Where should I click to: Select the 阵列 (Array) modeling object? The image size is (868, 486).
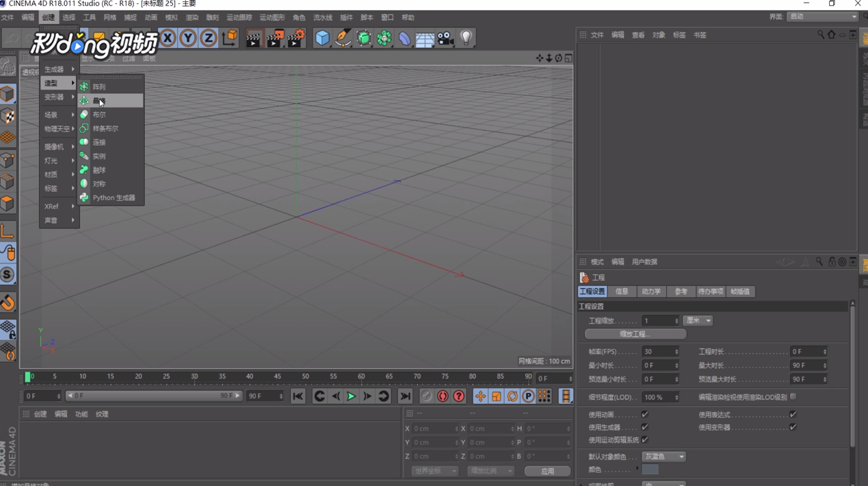110,87
